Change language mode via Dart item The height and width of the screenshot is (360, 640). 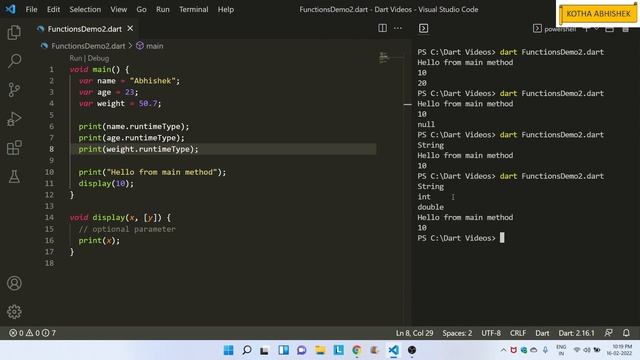pyautogui.click(x=542, y=333)
